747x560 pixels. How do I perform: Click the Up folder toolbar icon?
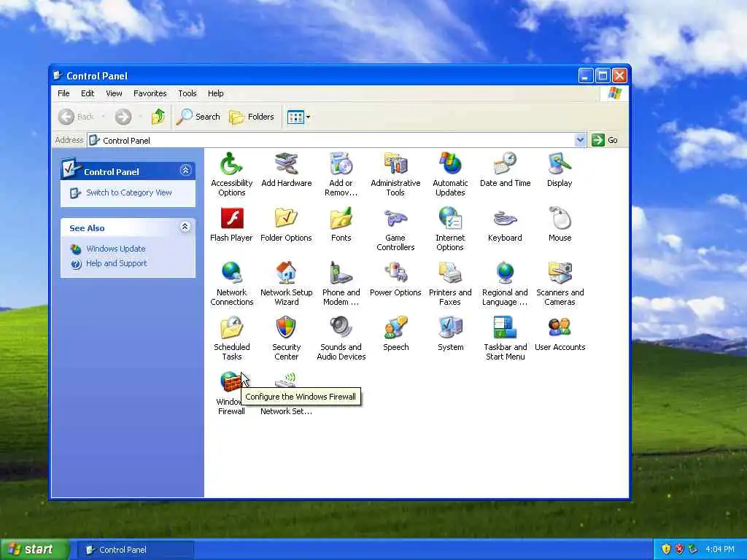[158, 117]
